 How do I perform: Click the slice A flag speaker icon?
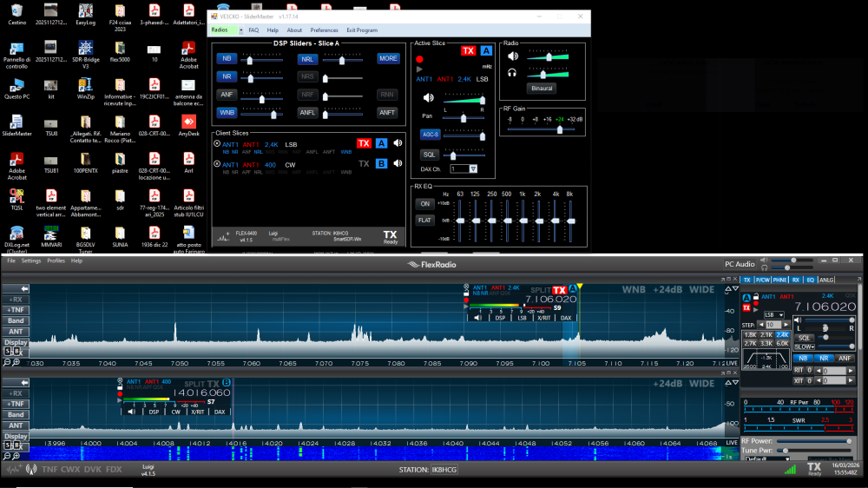tap(477, 318)
